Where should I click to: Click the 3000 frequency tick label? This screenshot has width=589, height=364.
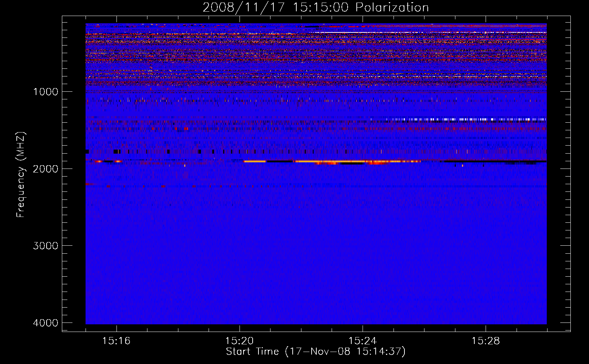[x=46, y=246]
